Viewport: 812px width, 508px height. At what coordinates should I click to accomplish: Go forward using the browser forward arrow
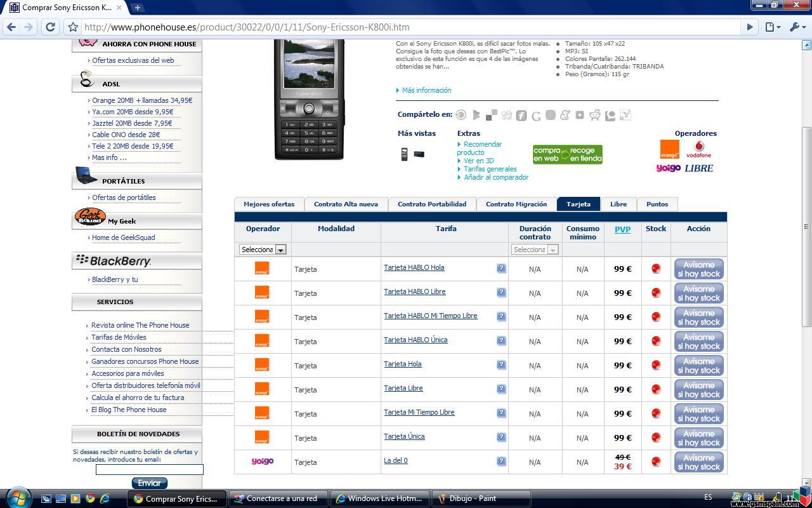(28, 27)
